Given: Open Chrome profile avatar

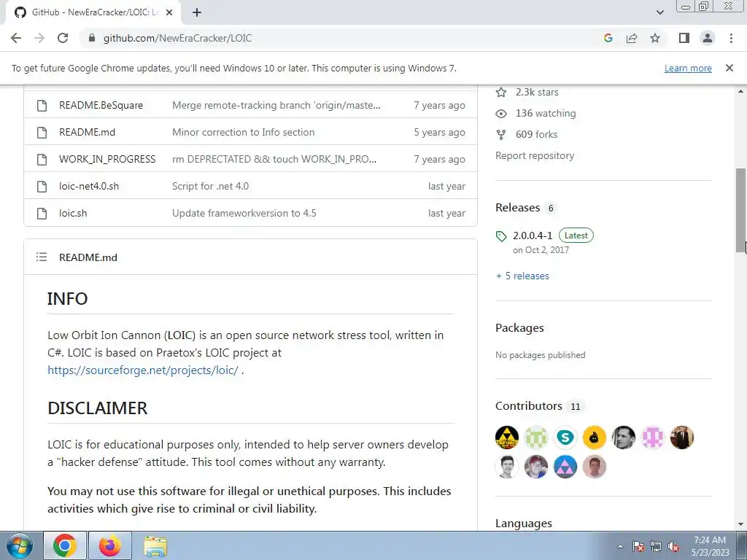Looking at the screenshot, I should [708, 38].
